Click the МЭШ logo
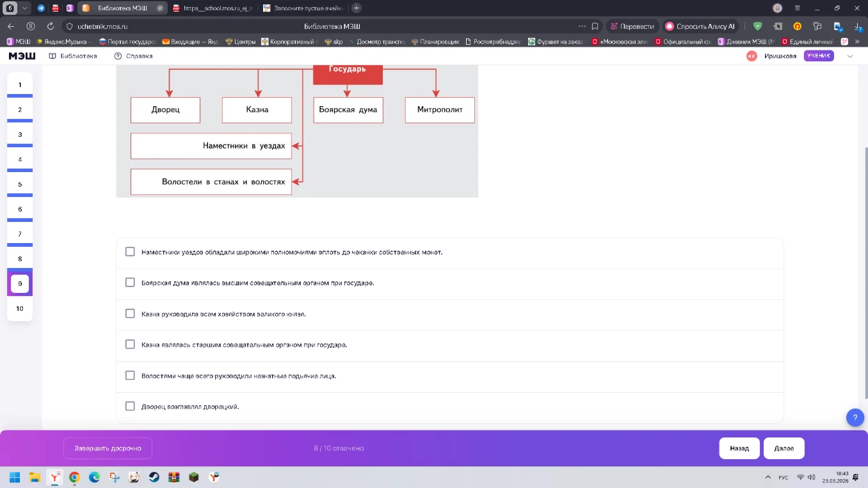The width and height of the screenshot is (868, 488). (22, 56)
